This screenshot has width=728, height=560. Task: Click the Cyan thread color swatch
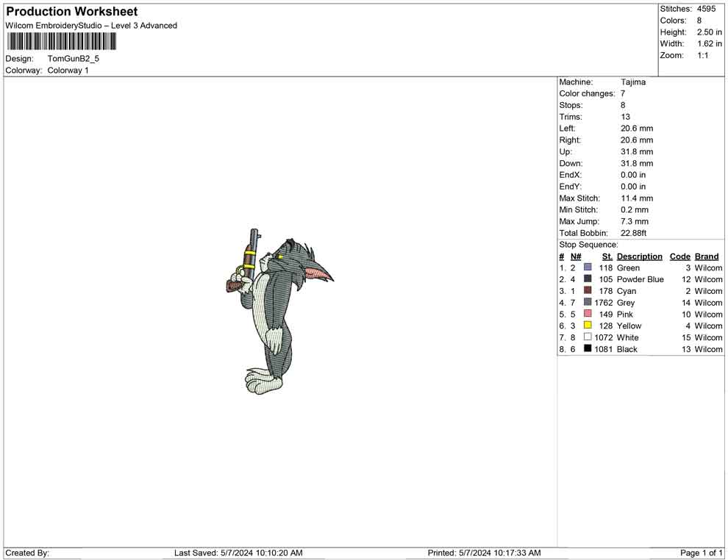pyautogui.click(x=588, y=290)
